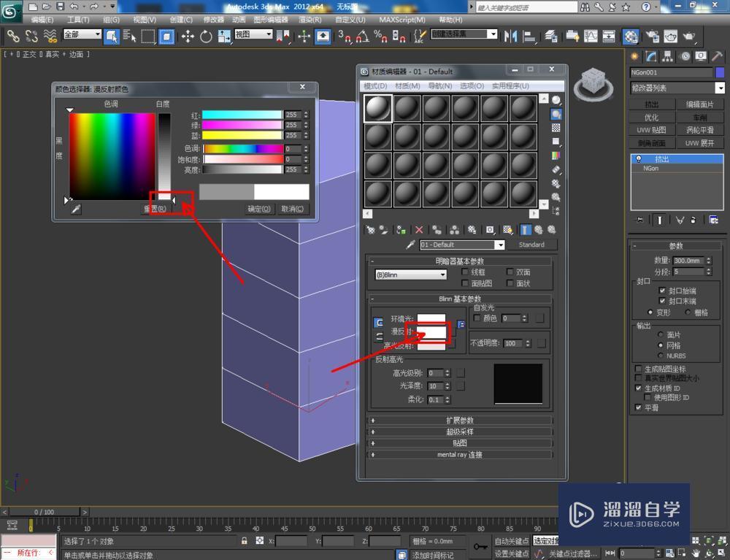Click the Standard material type button
The height and width of the screenshot is (560, 730).
point(531,245)
